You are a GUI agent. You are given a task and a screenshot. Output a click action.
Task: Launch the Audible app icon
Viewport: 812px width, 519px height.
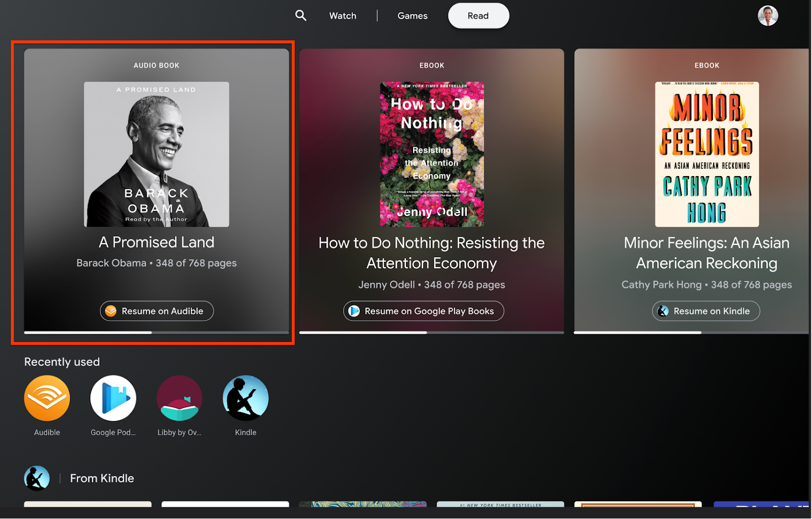point(47,398)
